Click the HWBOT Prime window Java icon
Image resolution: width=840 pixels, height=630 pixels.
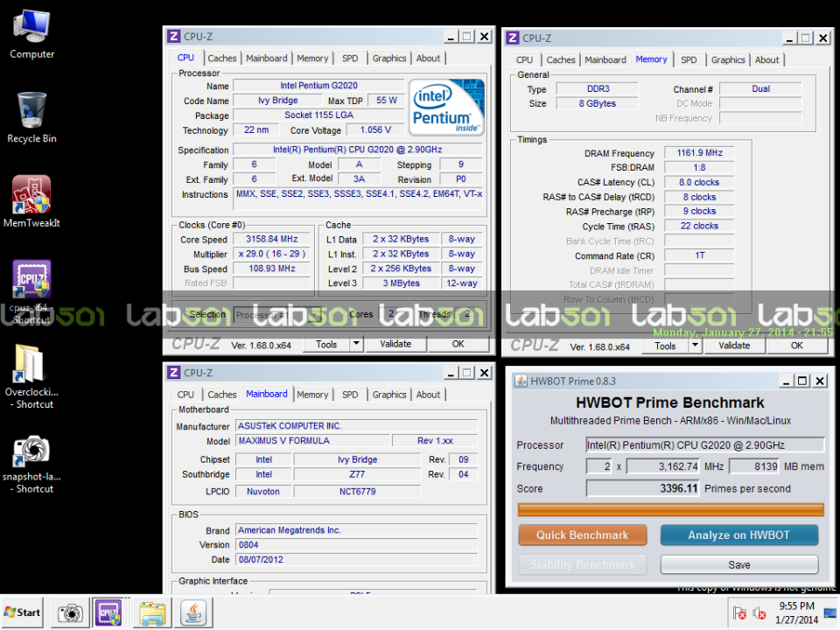click(x=521, y=381)
